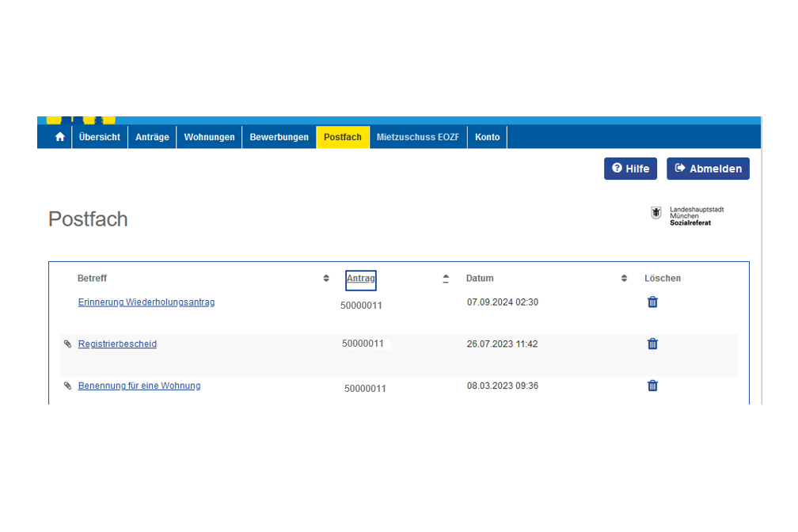Open the Benennung für eine Wohnung link
This screenshot has width=798, height=532.
139,386
